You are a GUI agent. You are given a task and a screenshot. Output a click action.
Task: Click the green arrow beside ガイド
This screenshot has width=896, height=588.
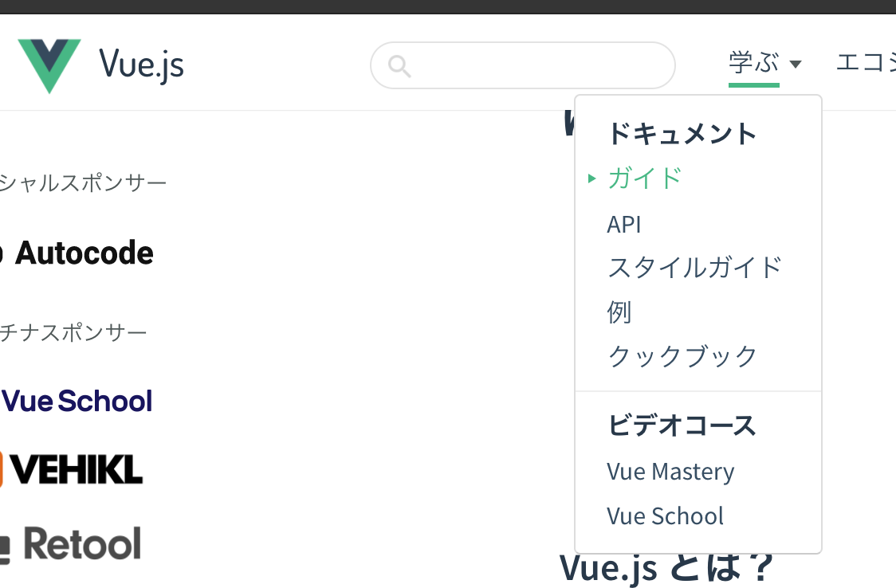point(591,179)
